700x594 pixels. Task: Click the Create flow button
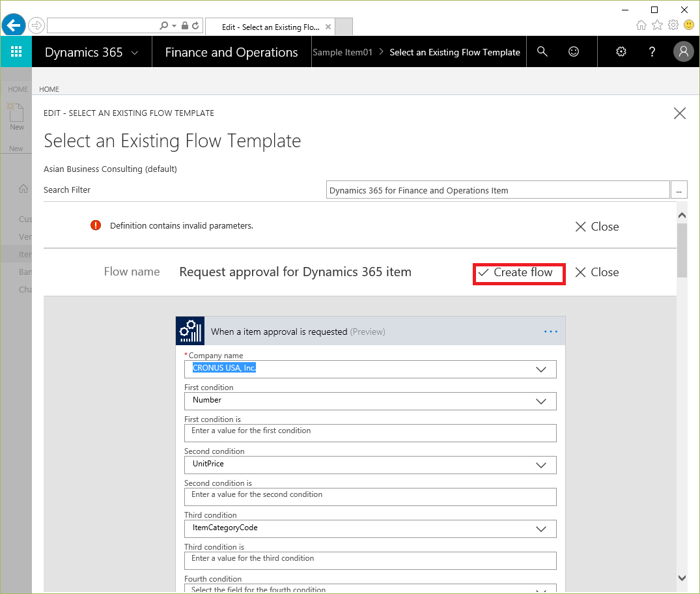[x=519, y=274]
